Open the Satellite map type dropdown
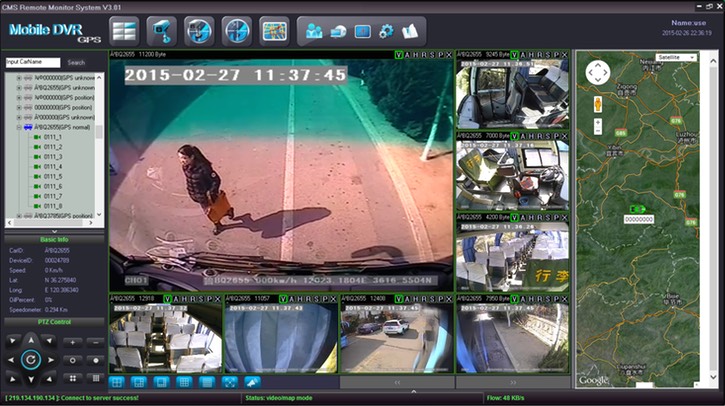 coord(677,58)
